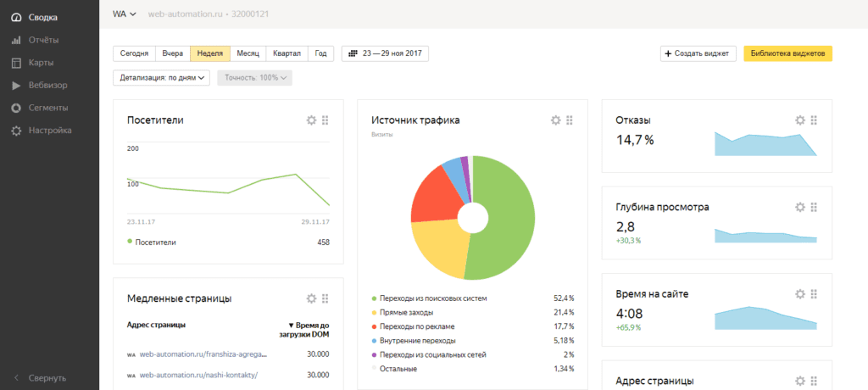Toggle Остальные legend entry
This screenshot has height=390, width=868.
coord(398,369)
